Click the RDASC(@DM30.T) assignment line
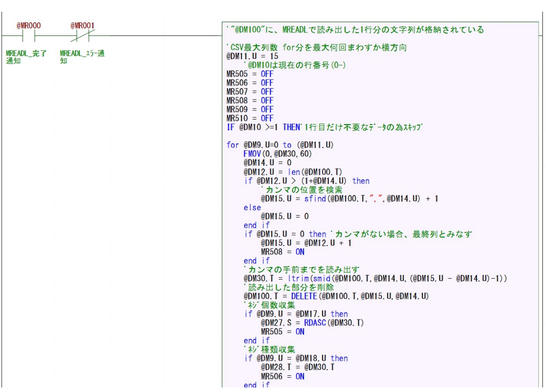Viewport: 546px width, 392px height. (x=311, y=323)
